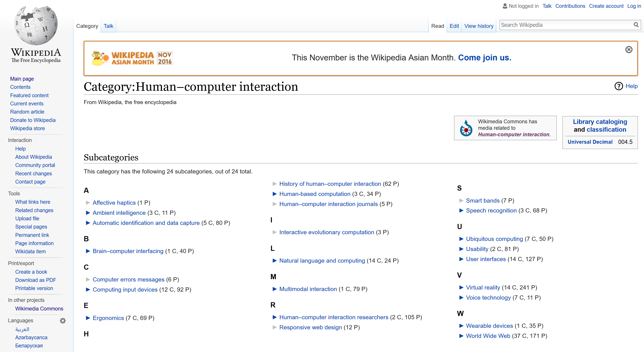Open Affective haptics category

114,203
